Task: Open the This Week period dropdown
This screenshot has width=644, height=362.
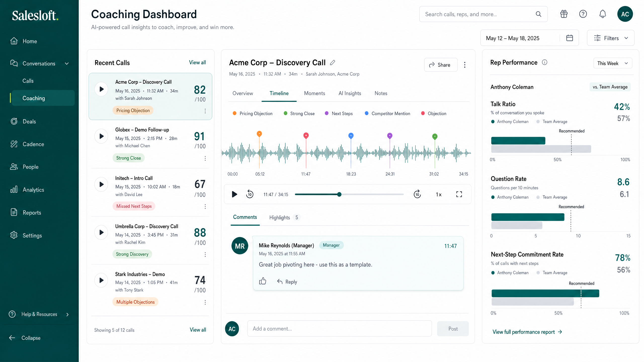Action: (x=613, y=63)
